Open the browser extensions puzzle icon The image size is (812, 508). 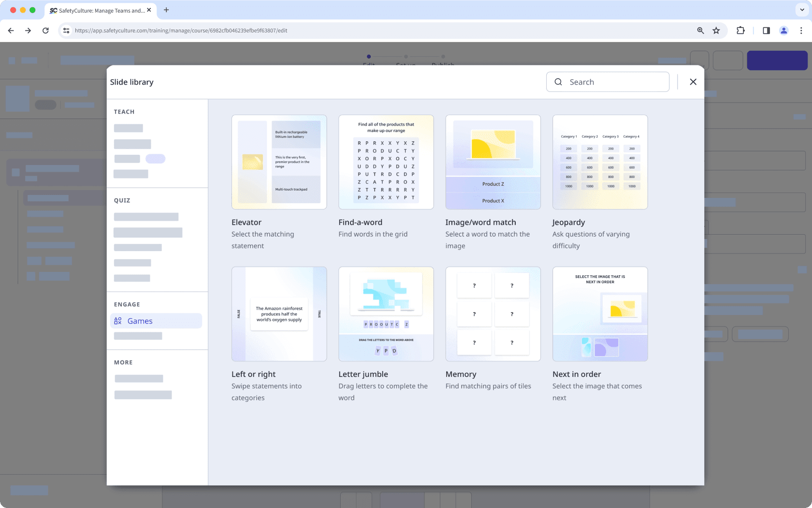(x=740, y=30)
